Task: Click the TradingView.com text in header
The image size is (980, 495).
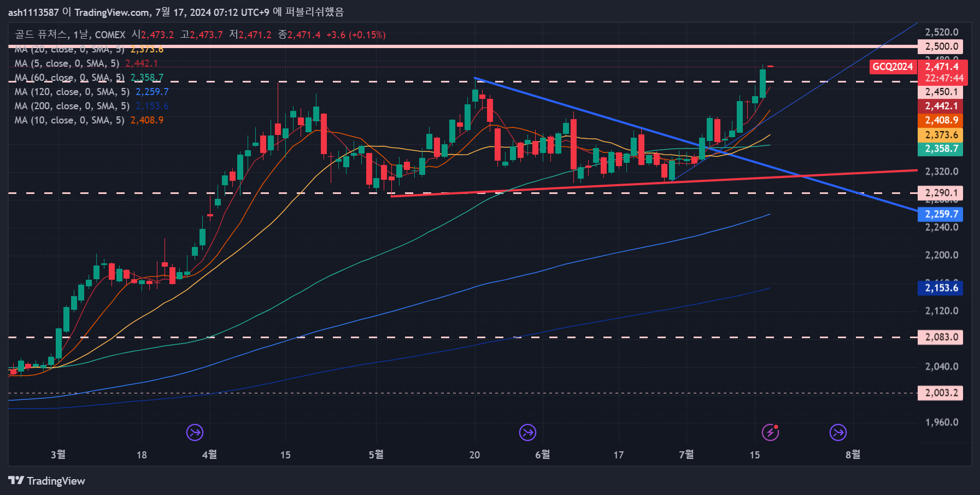Action: [x=112, y=12]
